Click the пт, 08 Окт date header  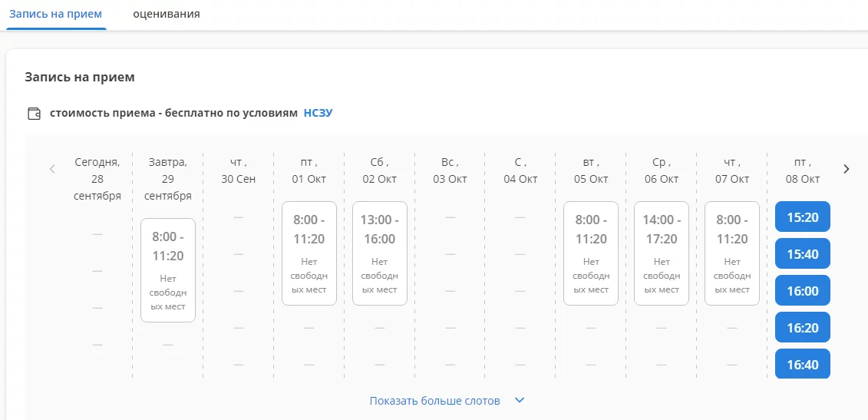[803, 171]
